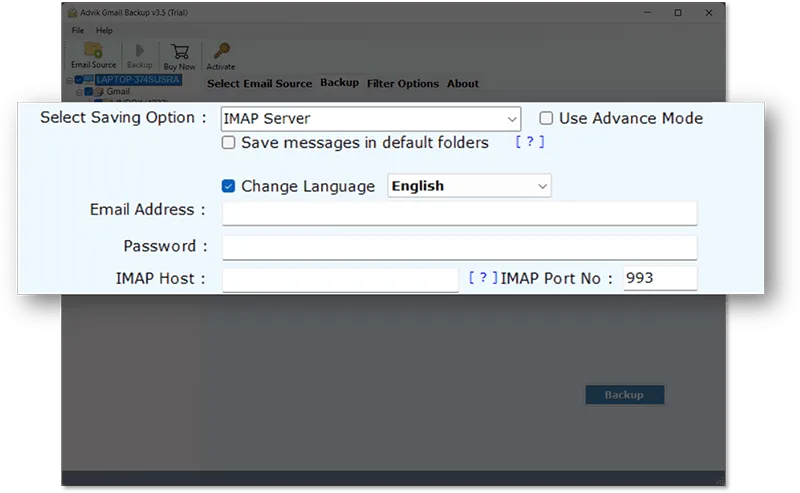The width and height of the screenshot is (800, 493).
Task: Open the Select Saving Option dropdown
Action: tap(371, 119)
